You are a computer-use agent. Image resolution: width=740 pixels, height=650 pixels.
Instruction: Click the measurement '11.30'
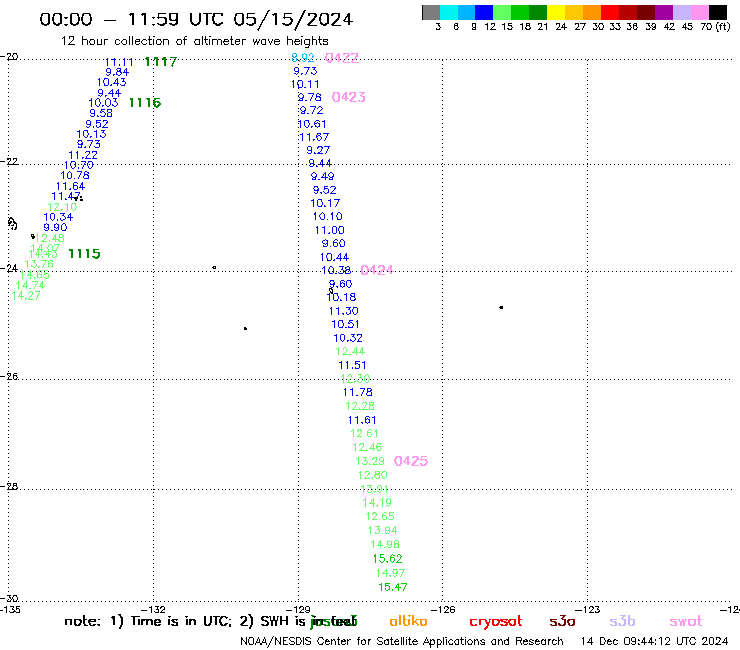(x=344, y=311)
